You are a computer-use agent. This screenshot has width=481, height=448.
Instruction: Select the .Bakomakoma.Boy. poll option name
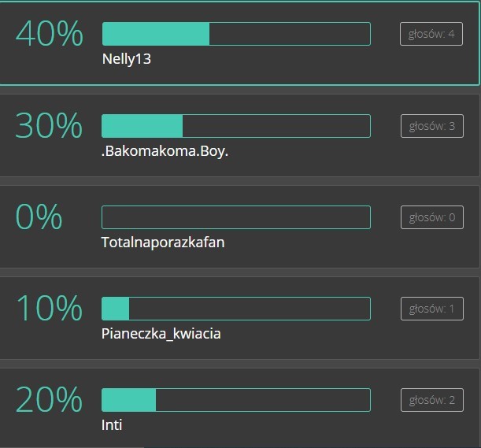click(165, 150)
